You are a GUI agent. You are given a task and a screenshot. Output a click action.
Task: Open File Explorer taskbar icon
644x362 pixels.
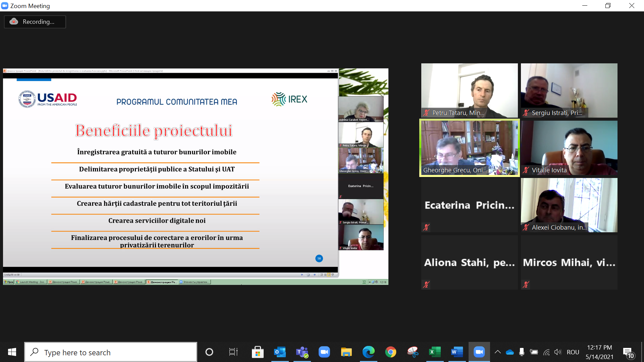pyautogui.click(x=346, y=352)
